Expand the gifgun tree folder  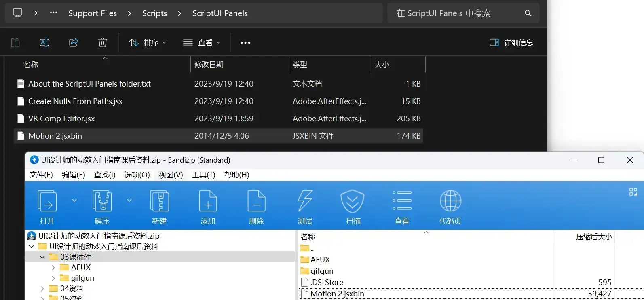(53, 278)
